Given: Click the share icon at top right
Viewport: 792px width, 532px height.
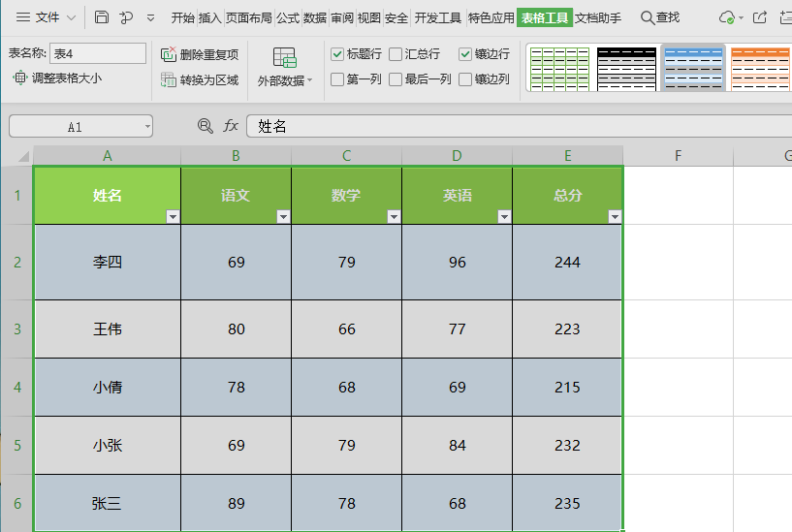Looking at the screenshot, I should 759,17.
